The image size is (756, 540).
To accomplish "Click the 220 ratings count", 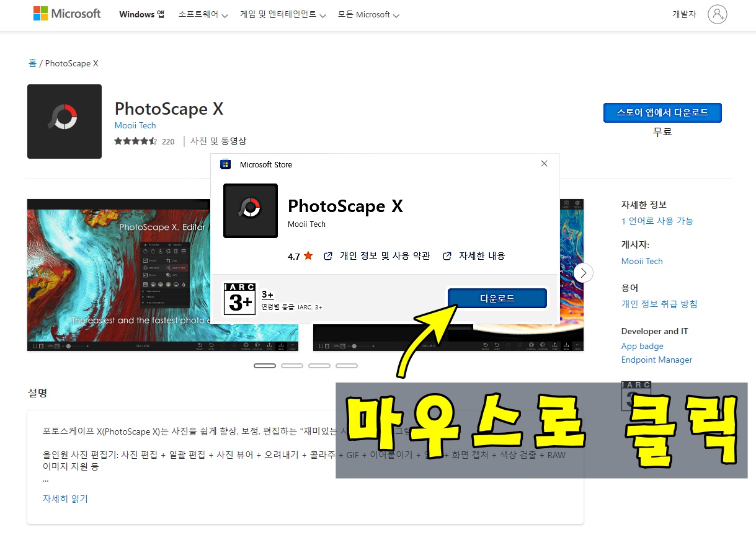I will (168, 141).
